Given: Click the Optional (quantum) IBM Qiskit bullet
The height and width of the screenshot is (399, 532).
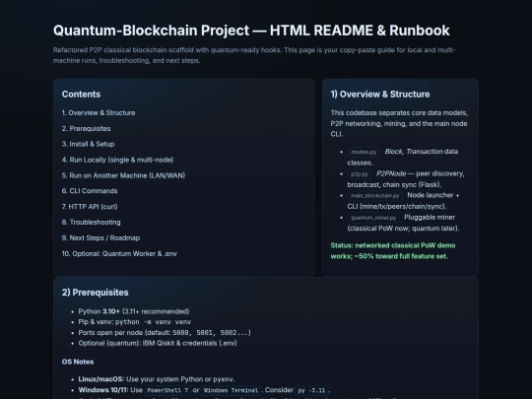Looking at the screenshot, I should pos(158,343).
